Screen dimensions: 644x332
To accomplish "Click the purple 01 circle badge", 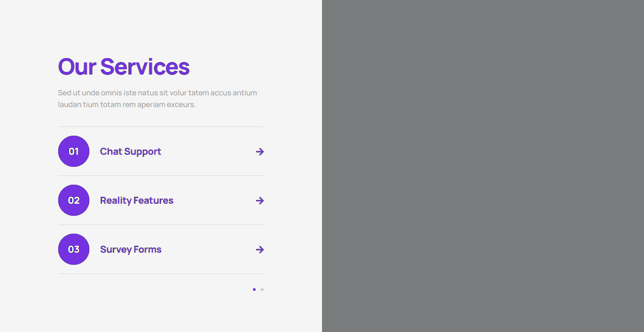I will 74,151.
